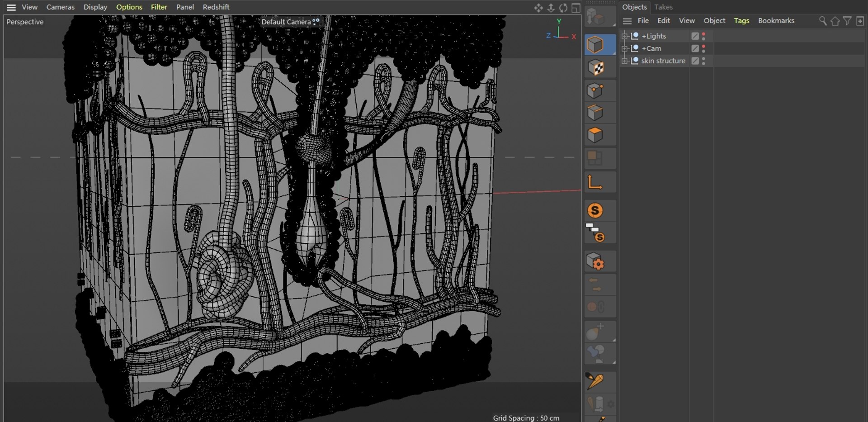The image size is (868, 422).
Task: Open viewport Filter menu
Action: [x=159, y=7]
